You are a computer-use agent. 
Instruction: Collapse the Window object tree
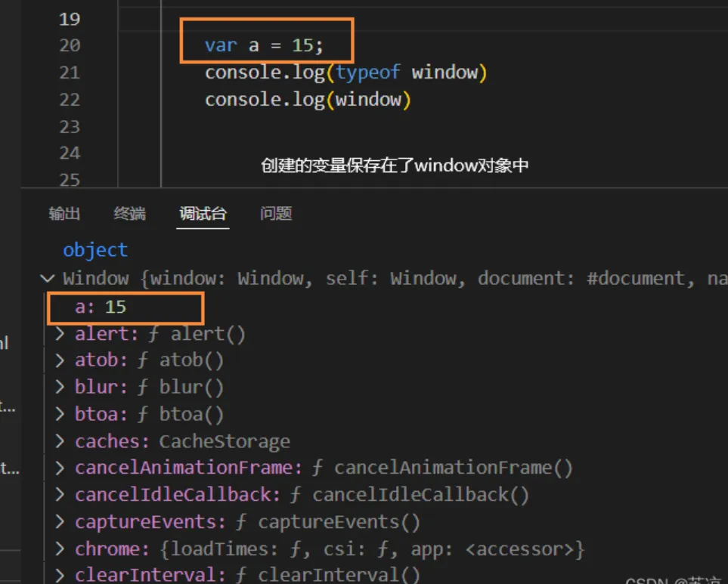point(48,278)
